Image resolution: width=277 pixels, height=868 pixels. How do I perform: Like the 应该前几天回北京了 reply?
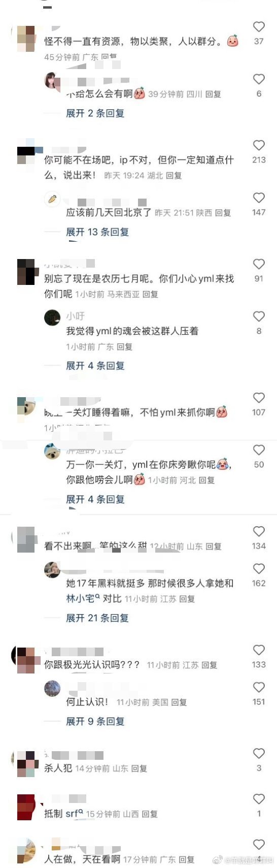(259, 198)
